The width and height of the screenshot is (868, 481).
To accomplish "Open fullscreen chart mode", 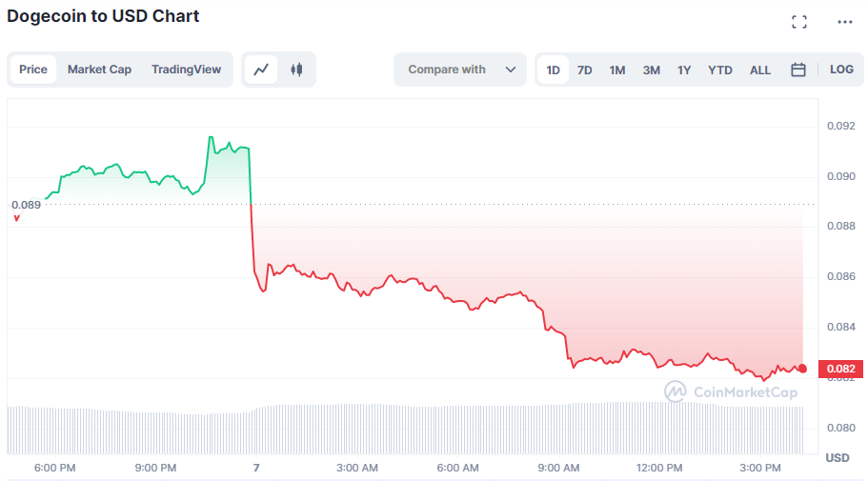I will pos(799,22).
